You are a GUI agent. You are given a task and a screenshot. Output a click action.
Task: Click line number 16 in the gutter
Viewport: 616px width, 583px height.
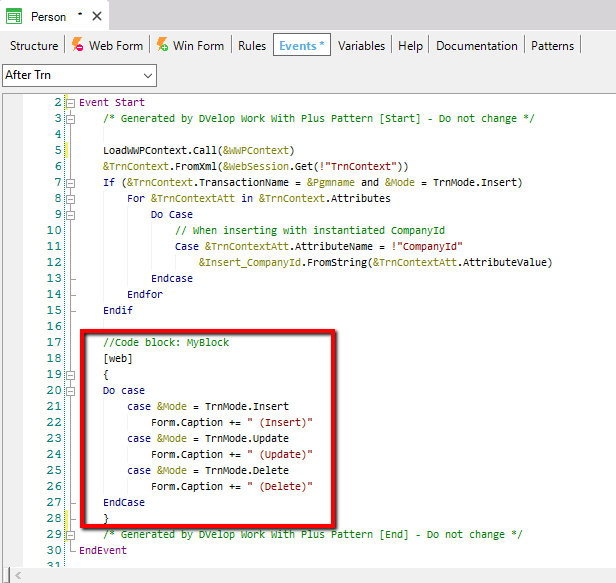pos(54,326)
